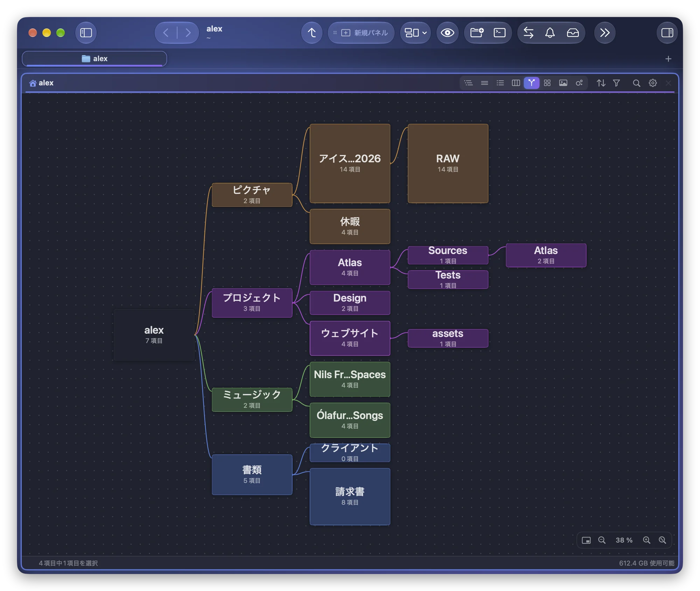The width and height of the screenshot is (700, 591).
Task: Toggle the left sidebar panel
Action: [x=86, y=33]
